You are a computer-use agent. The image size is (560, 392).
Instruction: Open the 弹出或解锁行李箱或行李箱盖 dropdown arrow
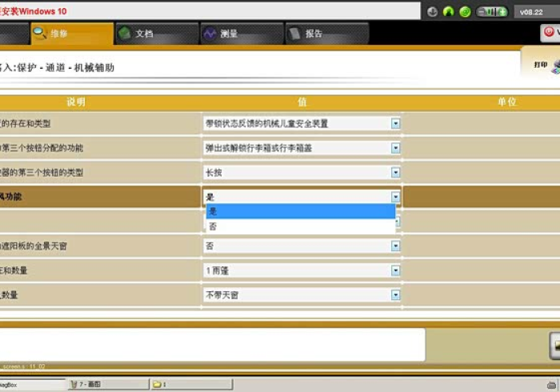[395, 148]
